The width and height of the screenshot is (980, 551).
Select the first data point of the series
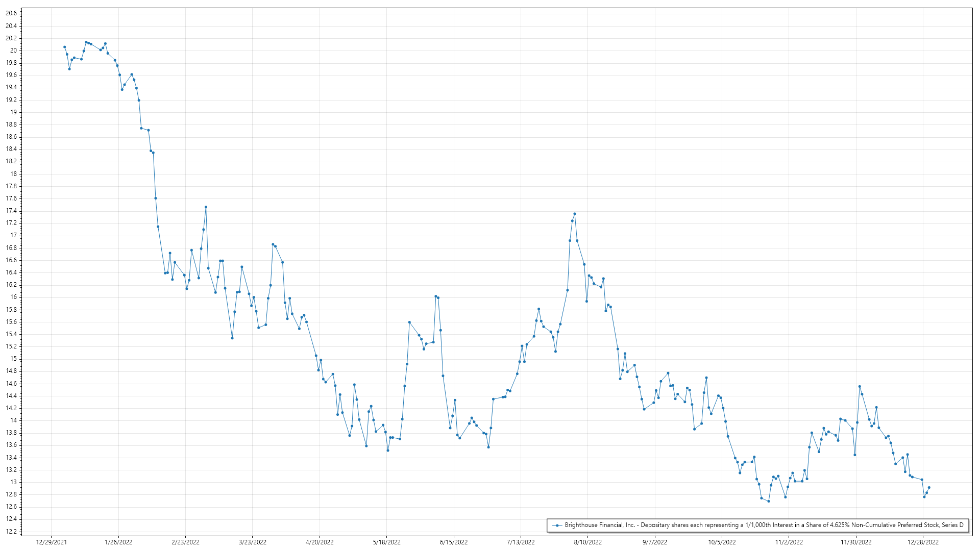click(x=64, y=47)
